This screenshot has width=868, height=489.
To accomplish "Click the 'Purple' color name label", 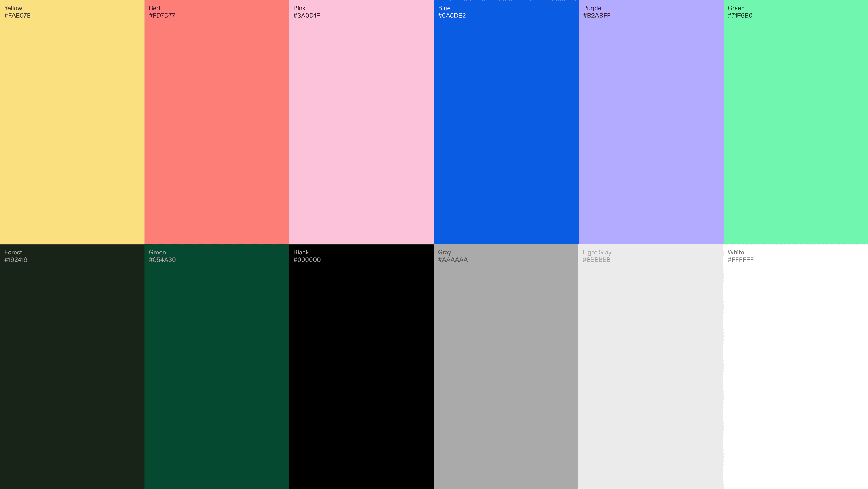I will (x=592, y=8).
